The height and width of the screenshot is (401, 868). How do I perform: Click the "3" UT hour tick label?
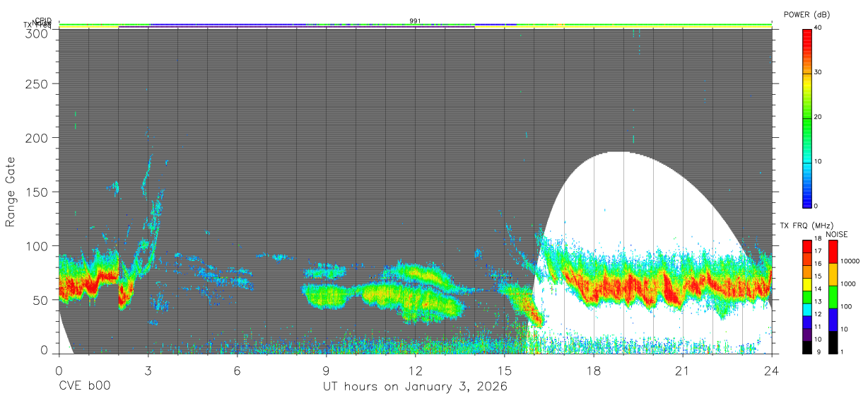tap(148, 371)
